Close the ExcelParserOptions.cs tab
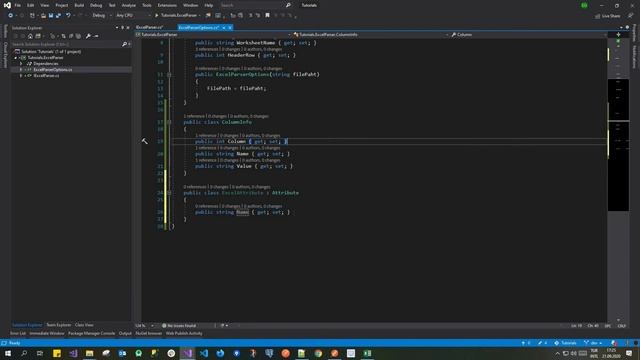 tap(230, 27)
